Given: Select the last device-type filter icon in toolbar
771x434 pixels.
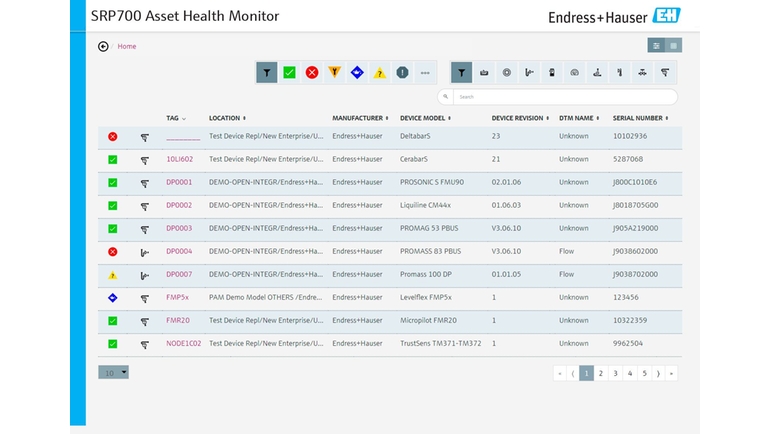Looking at the screenshot, I should click(x=665, y=73).
